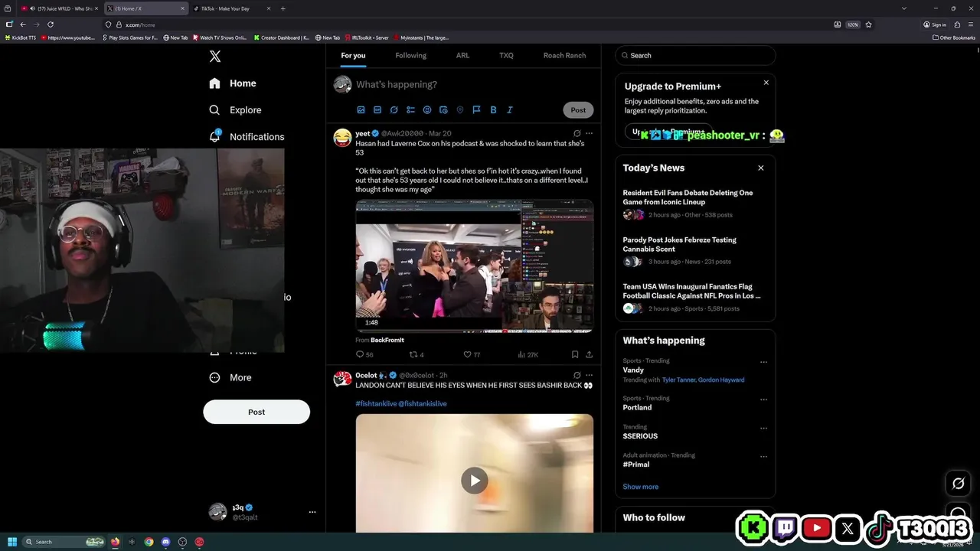The height and width of the screenshot is (551, 980).
Task: Click the flag icon in composer toolbar
Action: (476, 110)
